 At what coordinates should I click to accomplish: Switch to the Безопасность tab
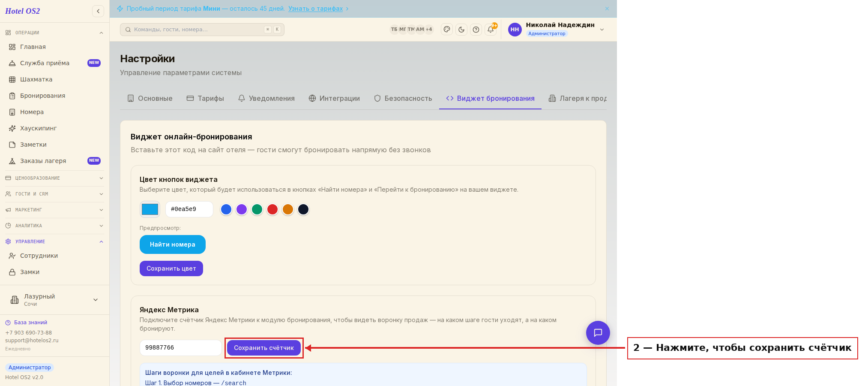(x=403, y=98)
